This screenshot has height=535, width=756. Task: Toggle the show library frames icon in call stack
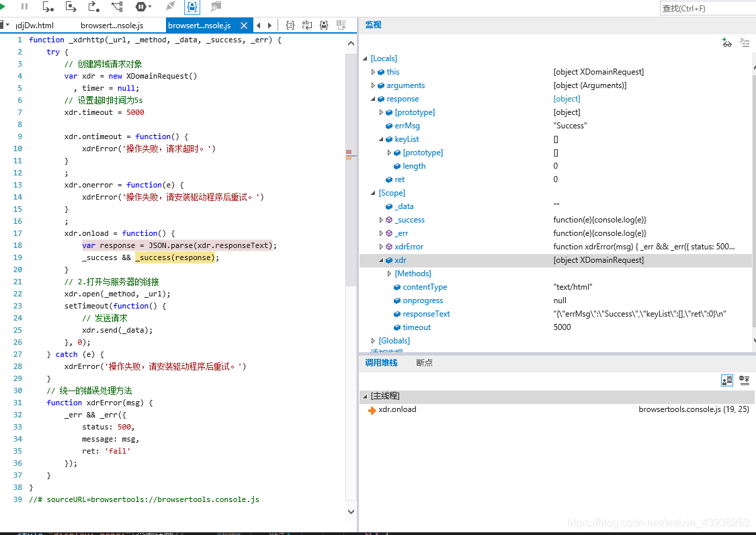(727, 380)
